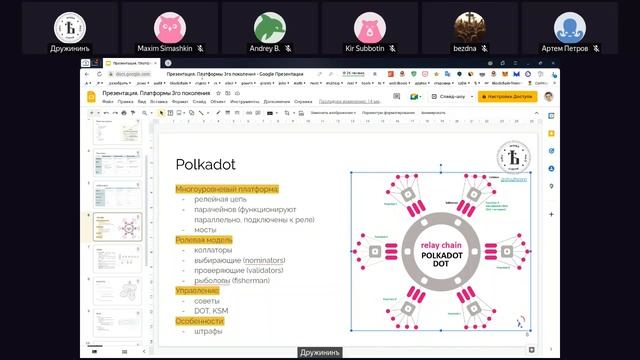Image resolution: width=640 pixels, height=360 pixels.
Task: Click the browser back arrow
Action: point(87,74)
